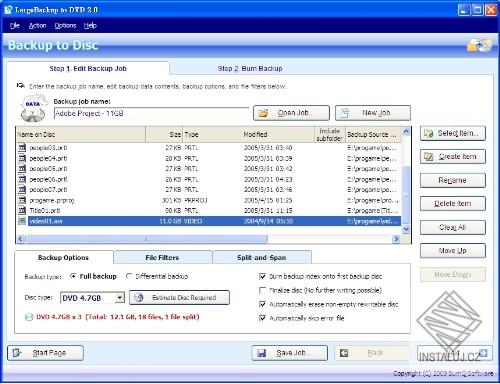Click Include subfolder column header
500x384 pixels.
[330, 135]
